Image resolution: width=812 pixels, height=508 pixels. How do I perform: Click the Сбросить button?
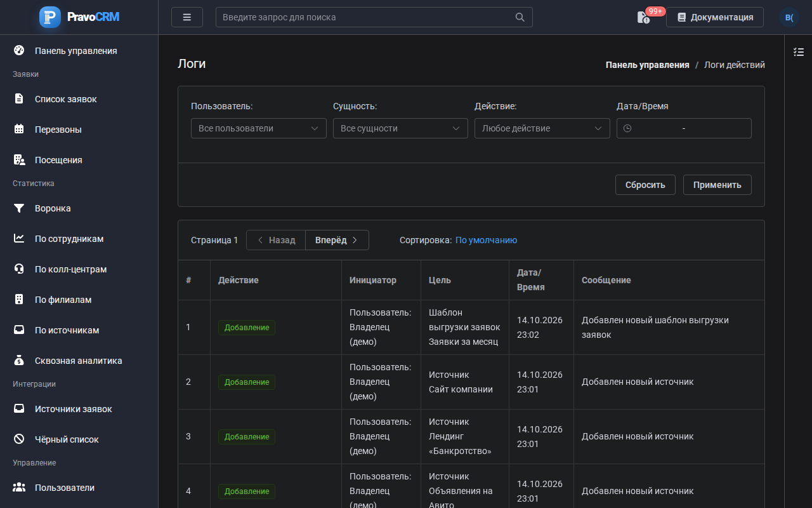click(645, 185)
